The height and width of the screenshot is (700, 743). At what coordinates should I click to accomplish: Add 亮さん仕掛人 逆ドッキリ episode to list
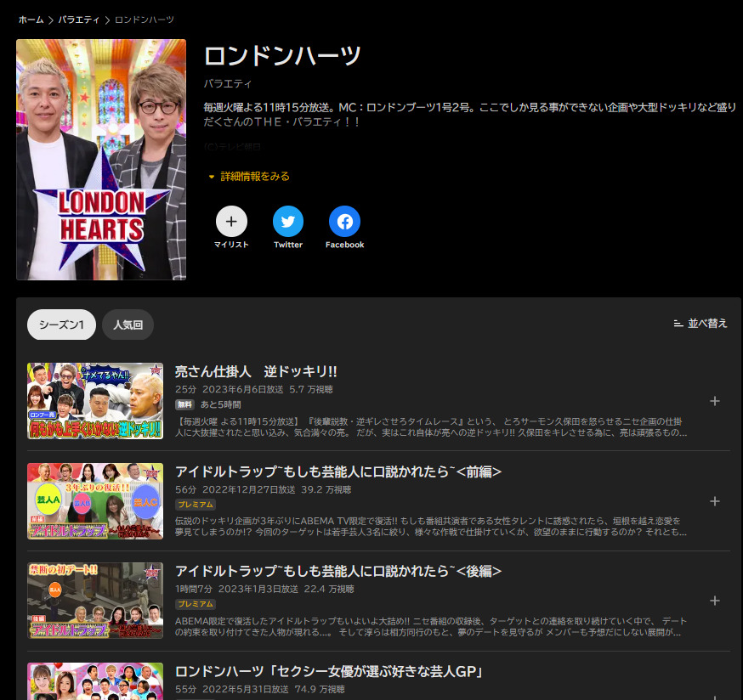714,401
